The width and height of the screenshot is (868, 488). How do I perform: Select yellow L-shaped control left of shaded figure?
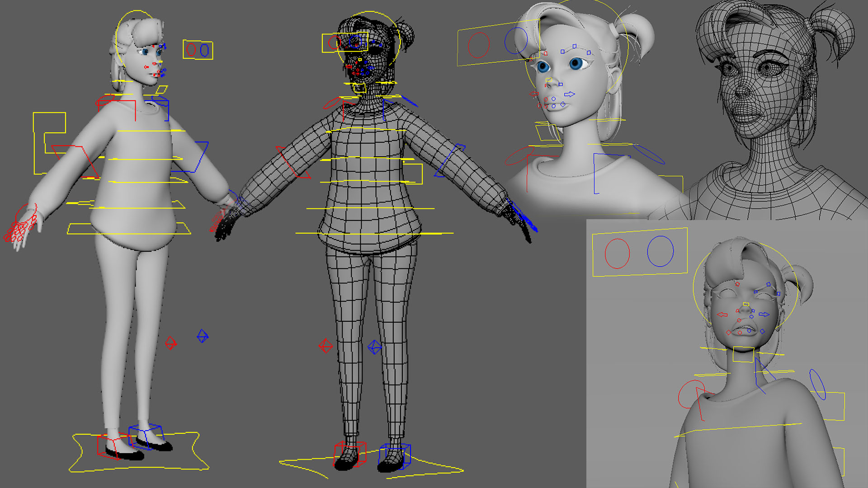(34, 145)
